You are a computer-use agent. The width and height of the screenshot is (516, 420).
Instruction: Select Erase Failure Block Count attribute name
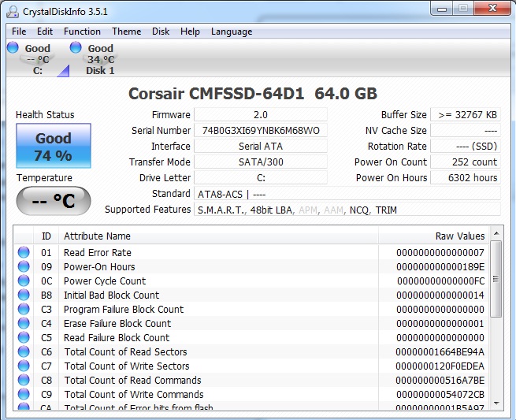(x=117, y=323)
